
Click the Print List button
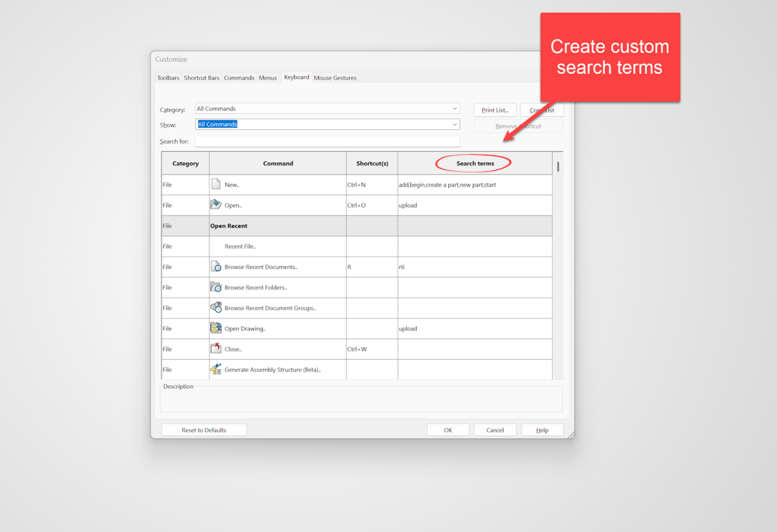(x=495, y=110)
